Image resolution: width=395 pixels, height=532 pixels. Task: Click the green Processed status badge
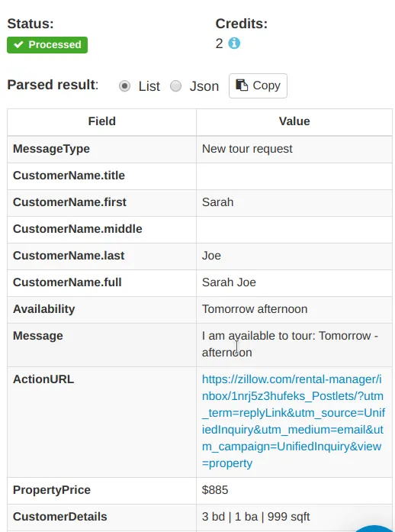(47, 45)
